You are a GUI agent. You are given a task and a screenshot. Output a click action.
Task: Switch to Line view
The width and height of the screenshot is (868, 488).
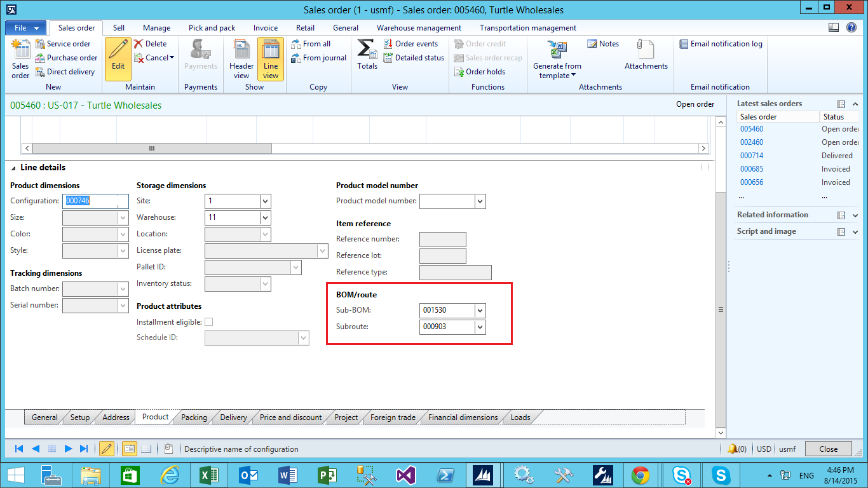[271, 59]
